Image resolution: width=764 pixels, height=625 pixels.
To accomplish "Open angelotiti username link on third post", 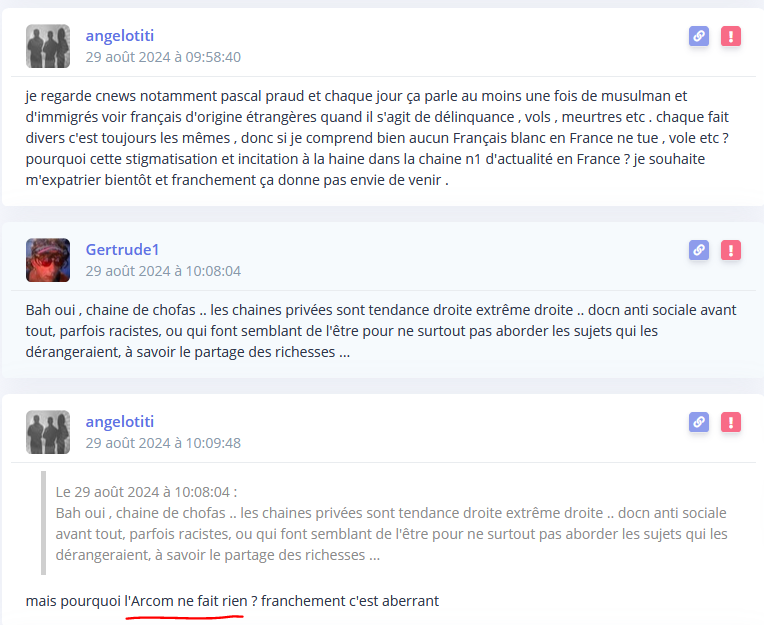I will click(120, 421).
